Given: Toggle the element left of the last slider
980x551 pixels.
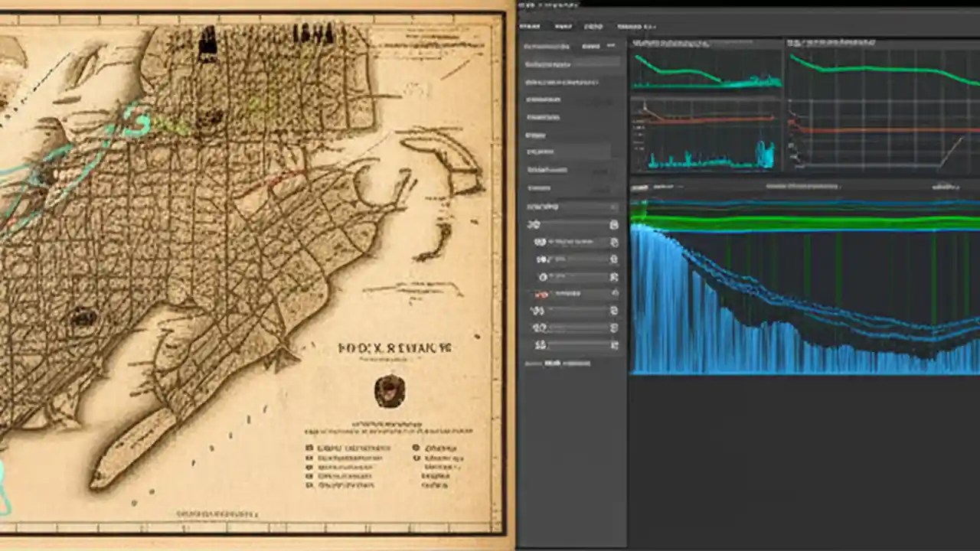Looking at the screenshot, I should coord(538,344).
